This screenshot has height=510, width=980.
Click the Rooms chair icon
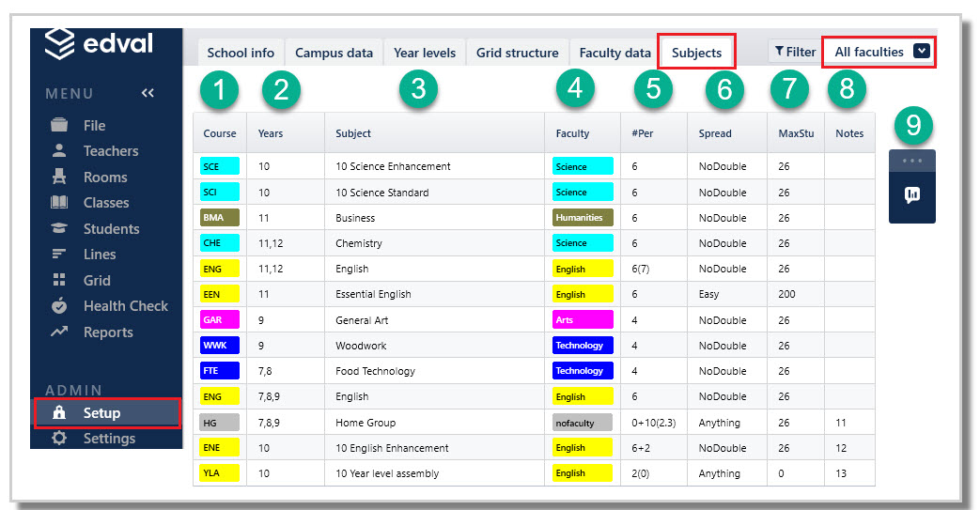click(x=59, y=177)
